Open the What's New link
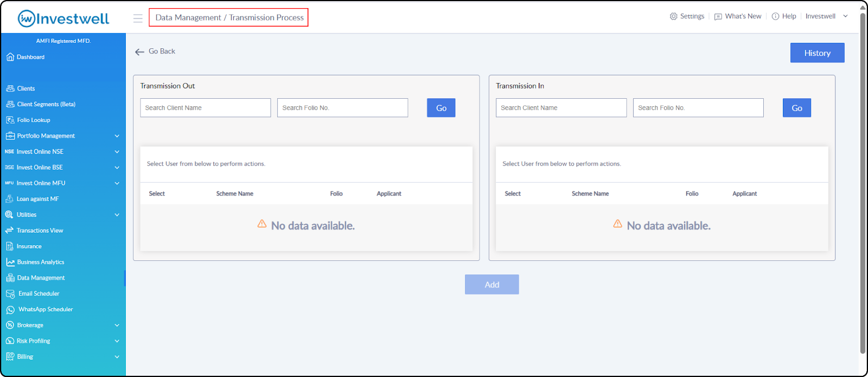Screen dimensions: 868x377 click(x=743, y=16)
